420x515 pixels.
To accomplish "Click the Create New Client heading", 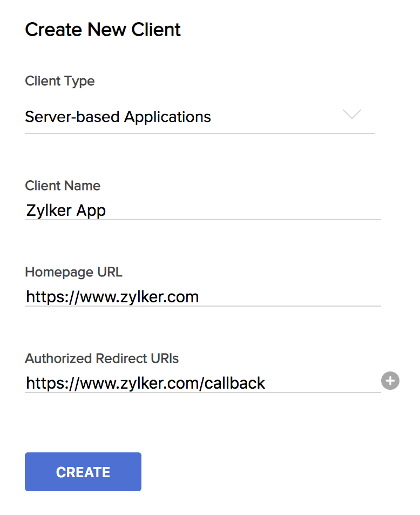I will 103,29.
